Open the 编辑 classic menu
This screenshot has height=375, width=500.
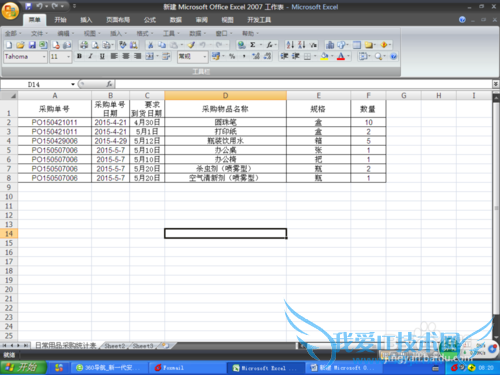tap(65, 33)
